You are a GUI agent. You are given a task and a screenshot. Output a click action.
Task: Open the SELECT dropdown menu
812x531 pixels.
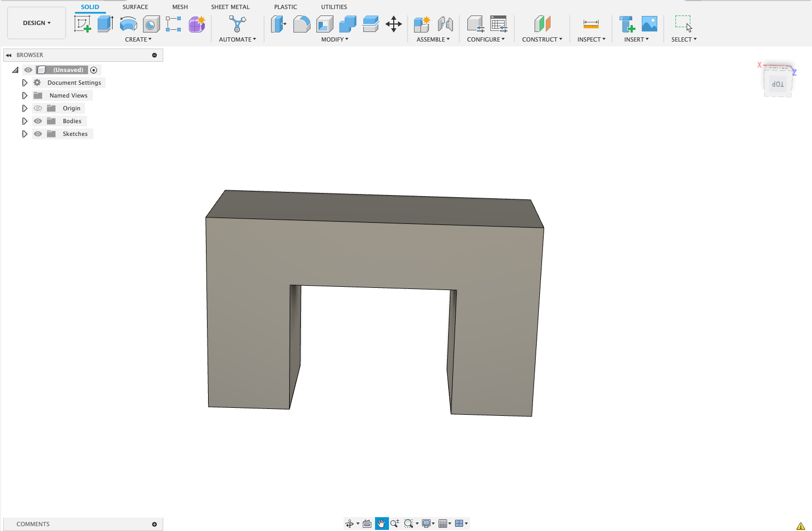(x=684, y=39)
